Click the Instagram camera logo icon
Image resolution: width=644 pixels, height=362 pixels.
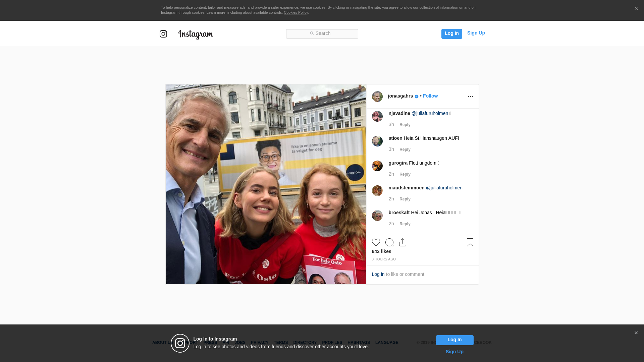[163, 34]
